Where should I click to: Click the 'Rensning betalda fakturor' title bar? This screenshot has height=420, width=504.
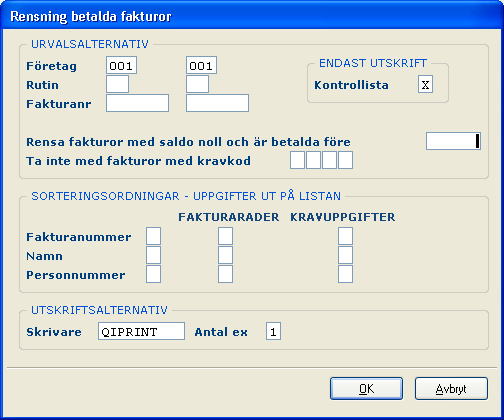point(252,16)
